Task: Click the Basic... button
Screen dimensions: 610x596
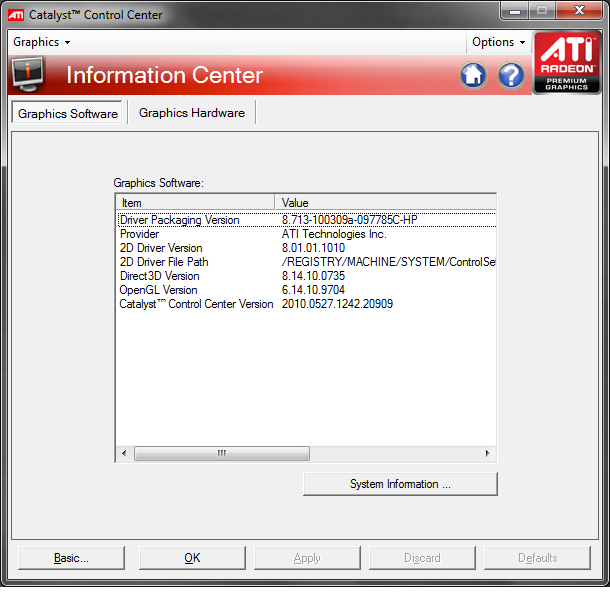Action: pos(72,558)
